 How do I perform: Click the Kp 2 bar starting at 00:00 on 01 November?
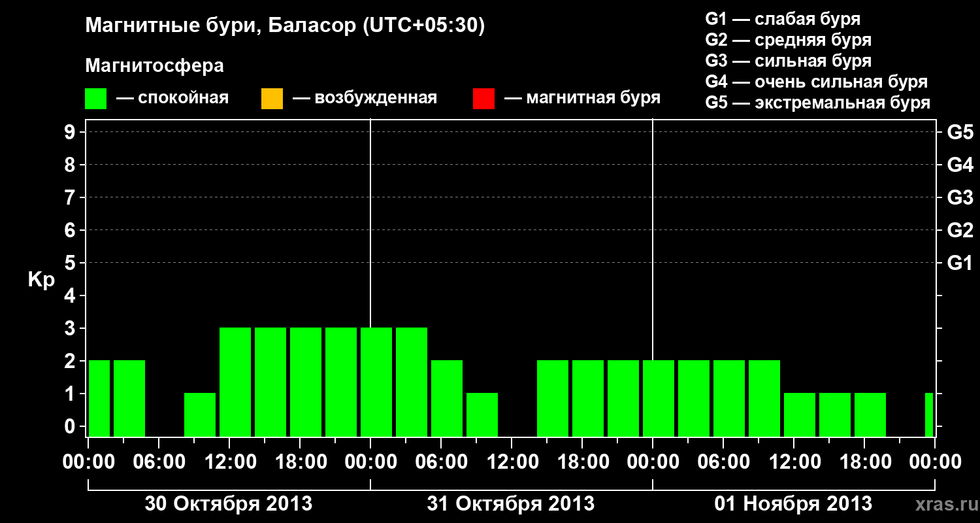659,398
